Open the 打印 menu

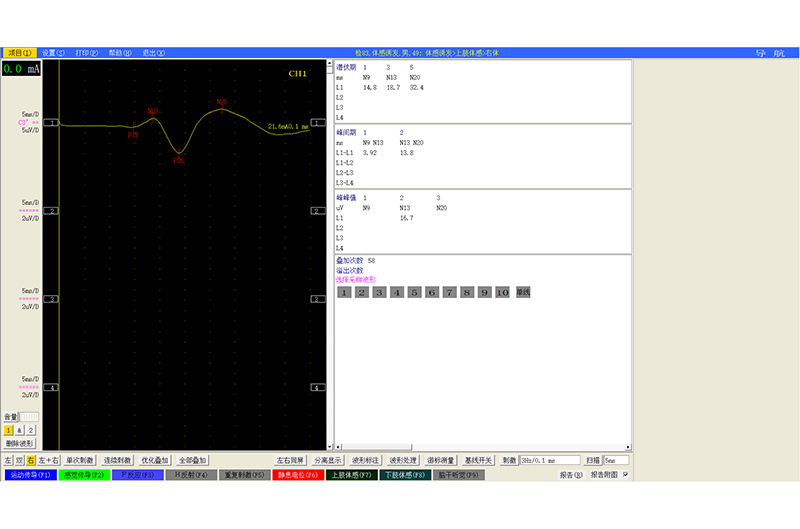pyautogui.click(x=87, y=52)
